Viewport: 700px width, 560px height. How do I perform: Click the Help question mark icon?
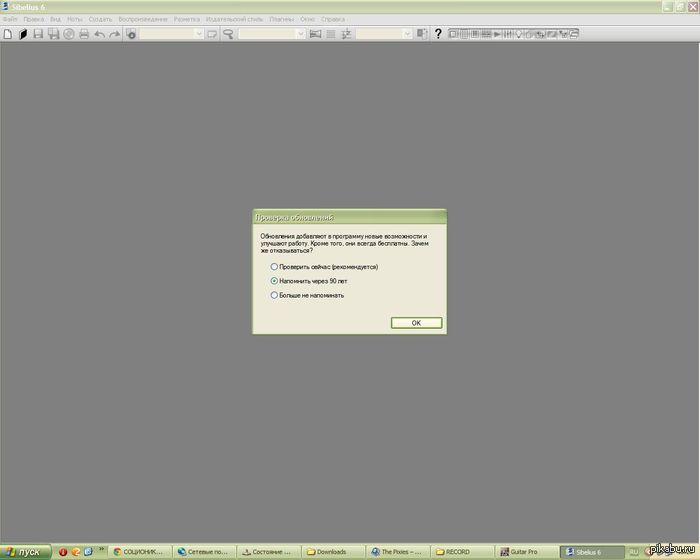[x=438, y=34]
